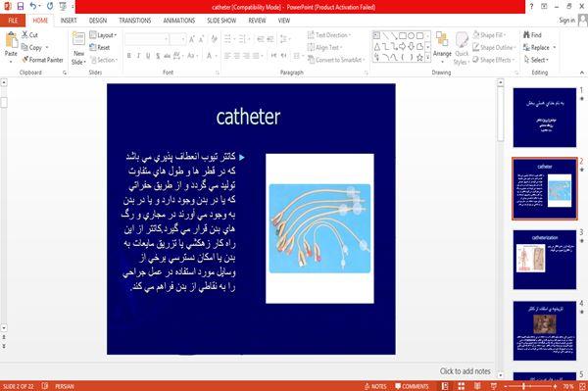Reset the slide layout
Screen dimensions: 588x391
click(x=100, y=48)
